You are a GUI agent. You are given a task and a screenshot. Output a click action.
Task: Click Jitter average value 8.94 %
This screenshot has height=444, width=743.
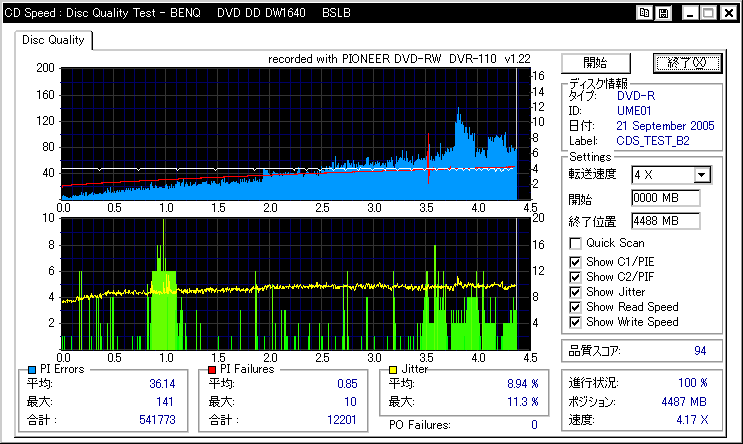(523, 384)
